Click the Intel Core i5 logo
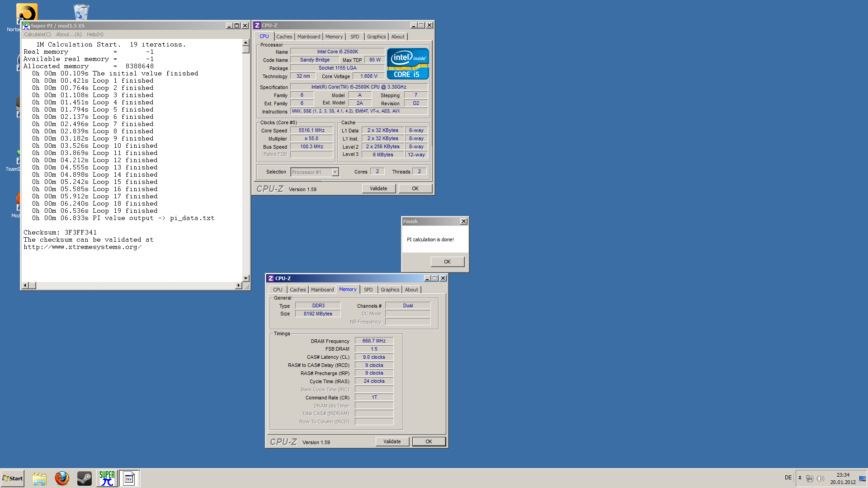The image size is (868, 488). [407, 64]
